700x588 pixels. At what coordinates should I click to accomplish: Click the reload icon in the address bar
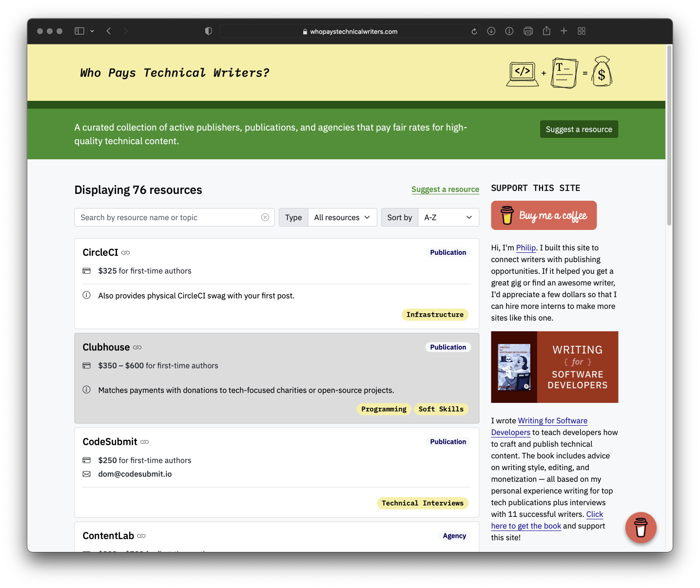[x=473, y=31]
